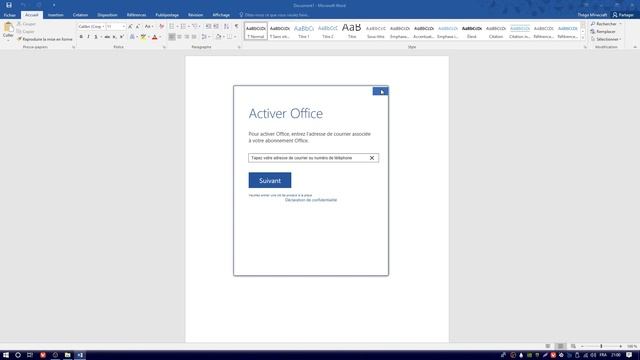
Task: Toggle strikethrough formatting
Action: (107, 37)
